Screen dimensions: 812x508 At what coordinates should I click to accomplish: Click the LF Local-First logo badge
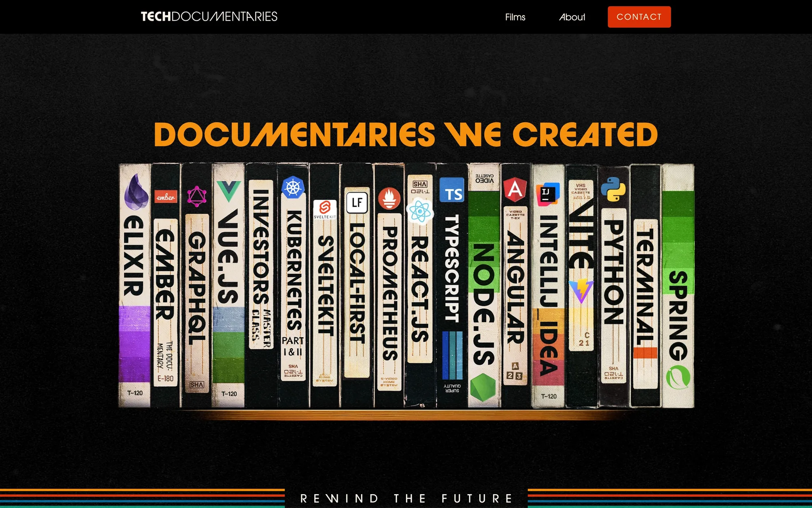pos(357,202)
